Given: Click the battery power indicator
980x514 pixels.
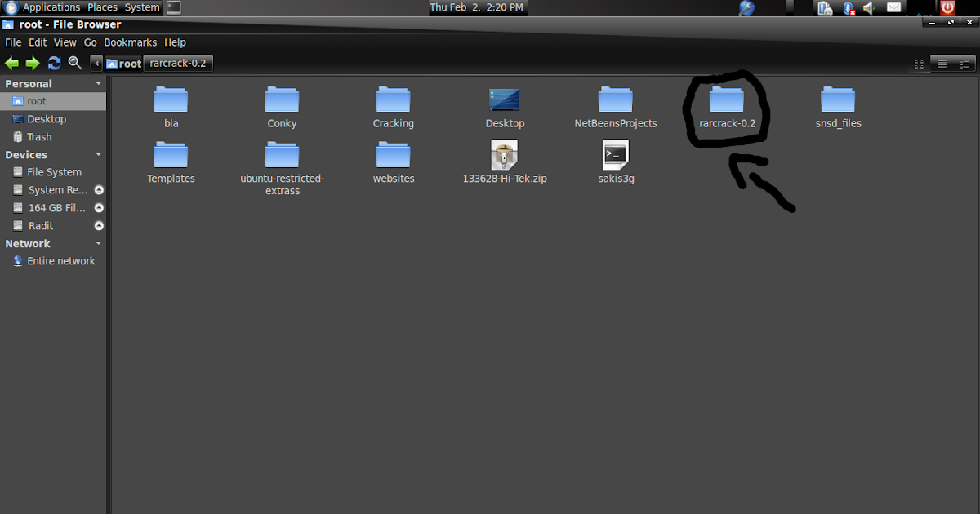Looking at the screenshot, I should [825, 8].
